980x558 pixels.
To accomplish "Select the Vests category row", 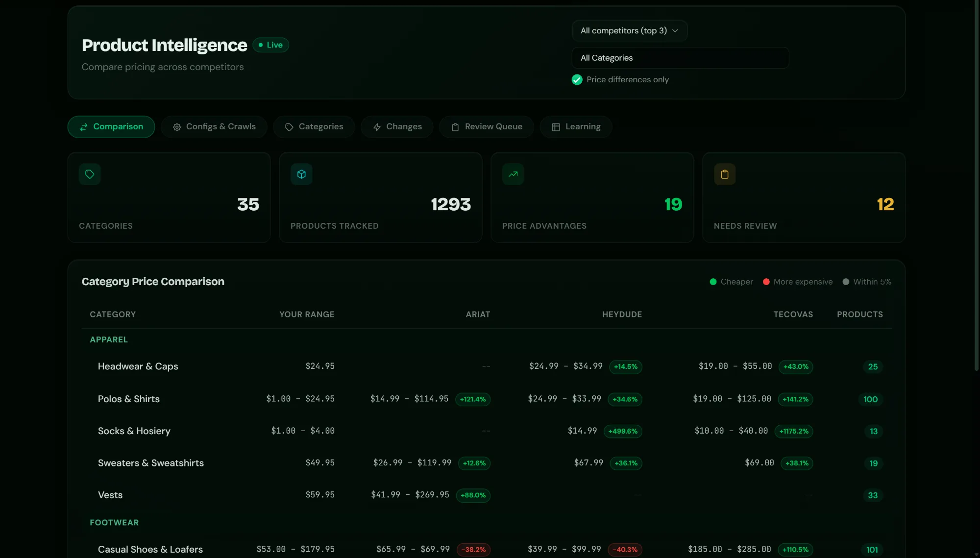I will [x=486, y=495].
